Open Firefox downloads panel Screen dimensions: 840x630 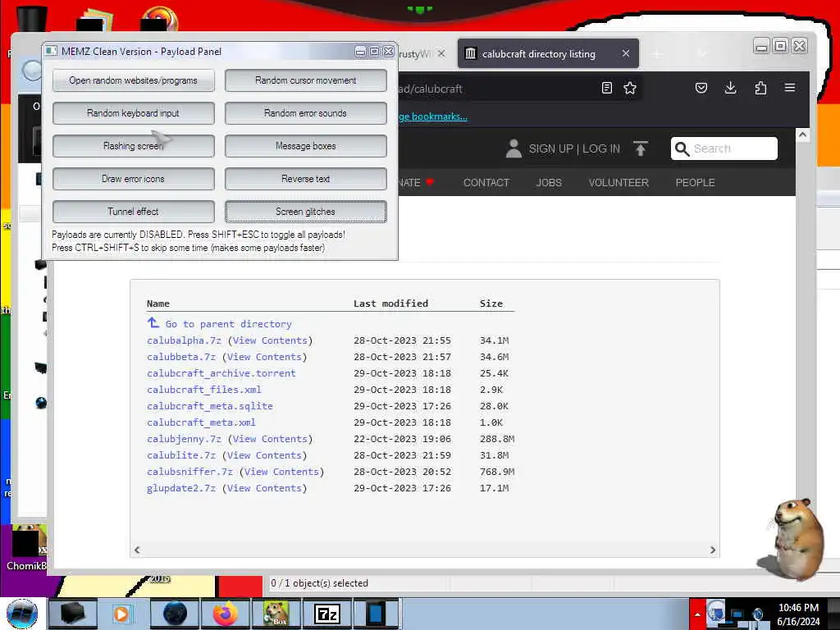click(x=730, y=88)
